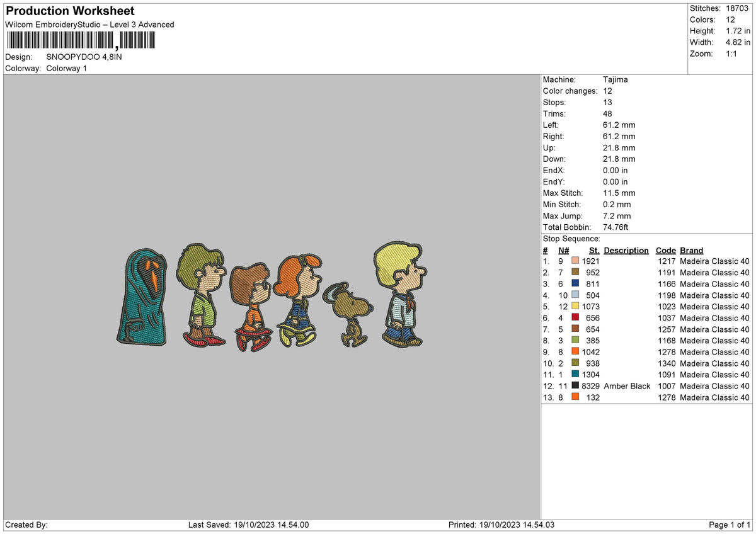Click design name SNOOPYDOO 4,8IN
756x534 pixels.
pos(84,57)
